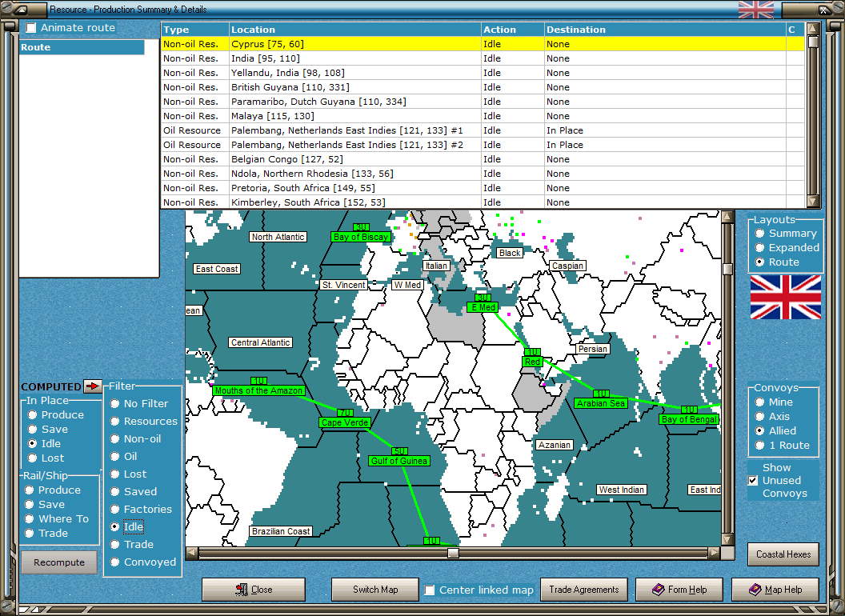Viewport: 845px width, 616px height.
Task: Enable the Animate route checkbox
Action: tap(31, 28)
